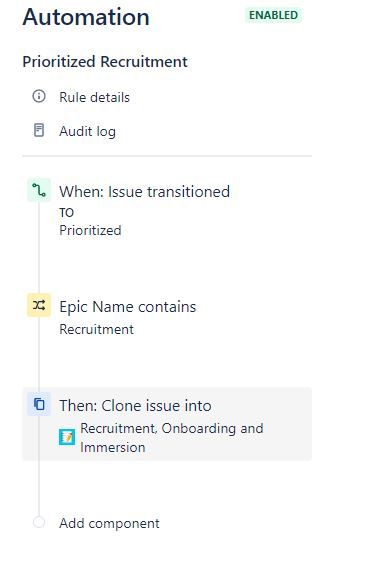This screenshot has height=581, width=384.
Task: Select the yellow condition shuffle icon
Action: (x=39, y=305)
